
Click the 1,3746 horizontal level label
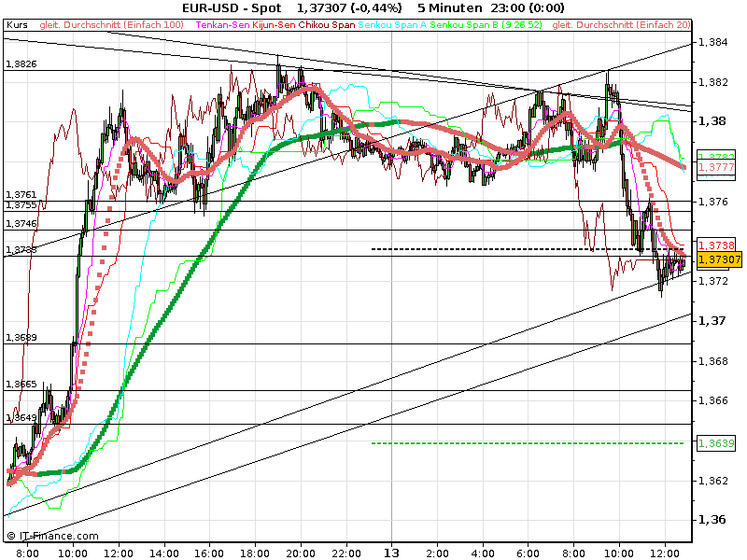(21, 223)
